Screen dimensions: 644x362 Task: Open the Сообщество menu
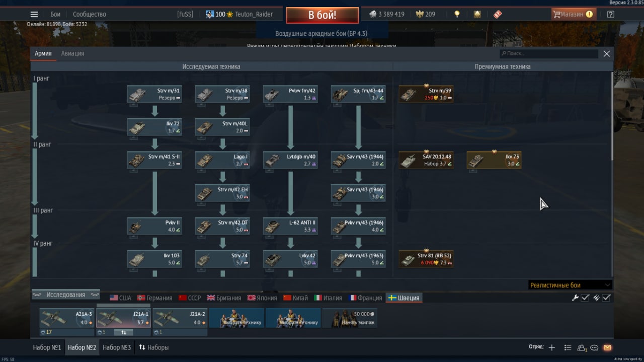point(90,14)
